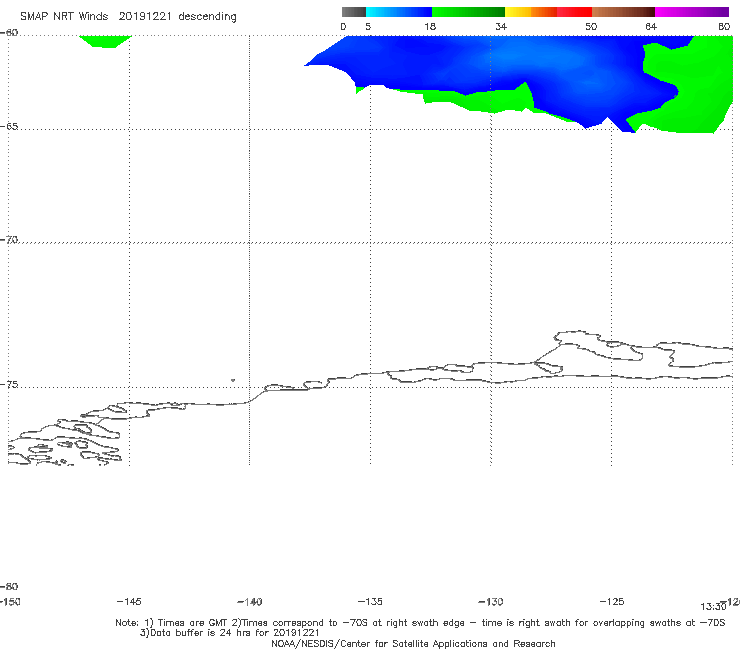Click the color bar label '5'
Image resolution: width=740 pixels, height=650 pixels.
pos(368,27)
